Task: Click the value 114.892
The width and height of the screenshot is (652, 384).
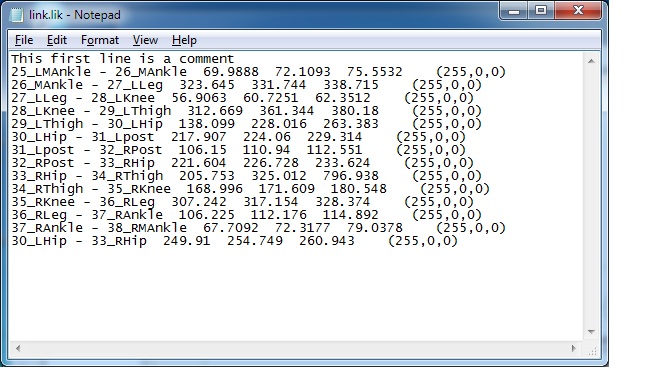Action: (351, 215)
